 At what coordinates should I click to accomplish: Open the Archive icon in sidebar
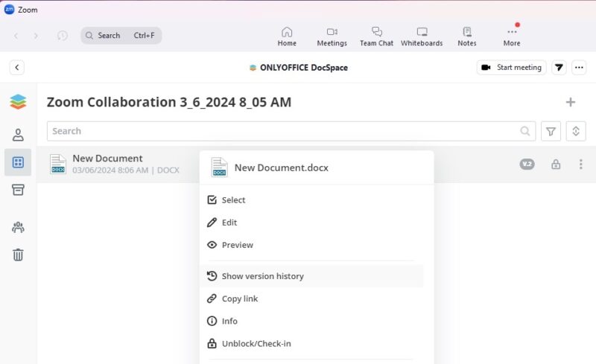click(18, 190)
